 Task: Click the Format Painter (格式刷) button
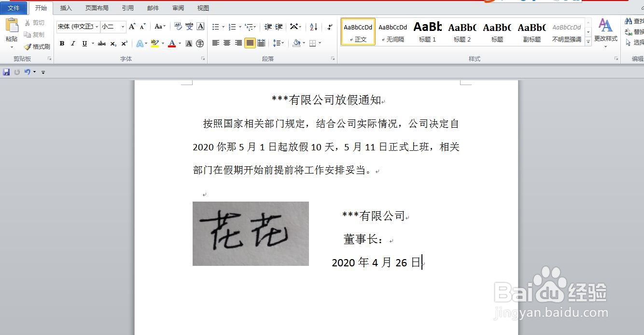[x=37, y=47]
